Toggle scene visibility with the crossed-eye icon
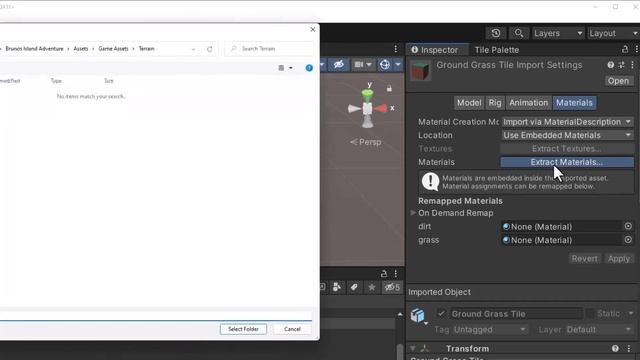640x360 pixels. pyautogui.click(x=338, y=64)
